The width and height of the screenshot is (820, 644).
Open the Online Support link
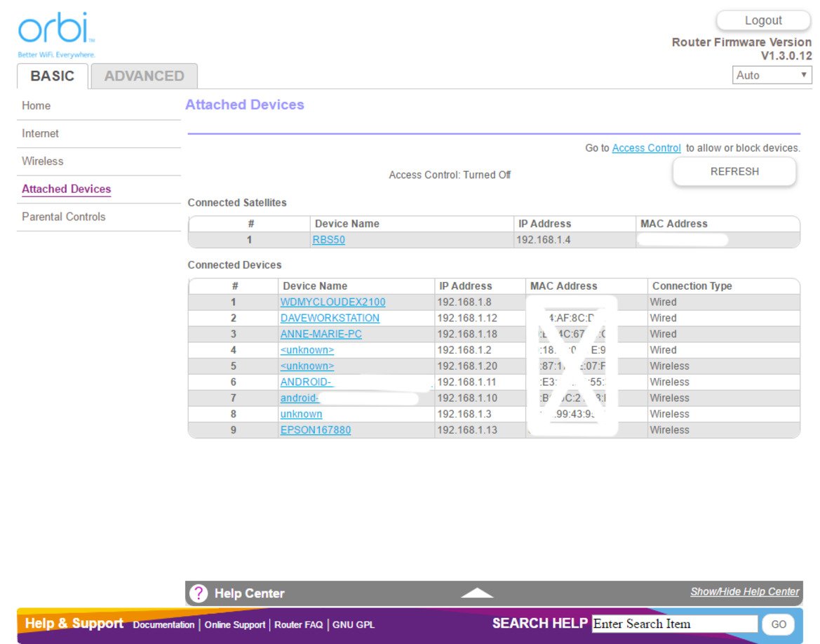(235, 624)
